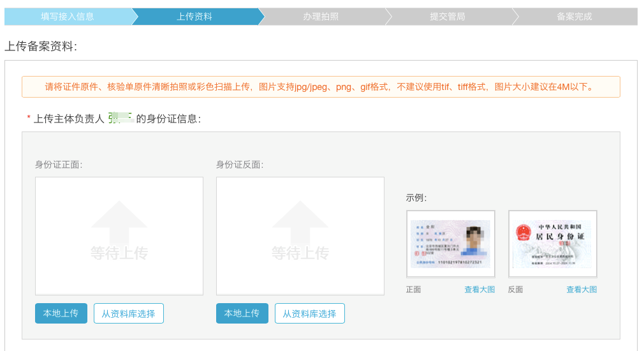
Task: Click the 上传备案资料 section heading
Action: click(x=40, y=46)
